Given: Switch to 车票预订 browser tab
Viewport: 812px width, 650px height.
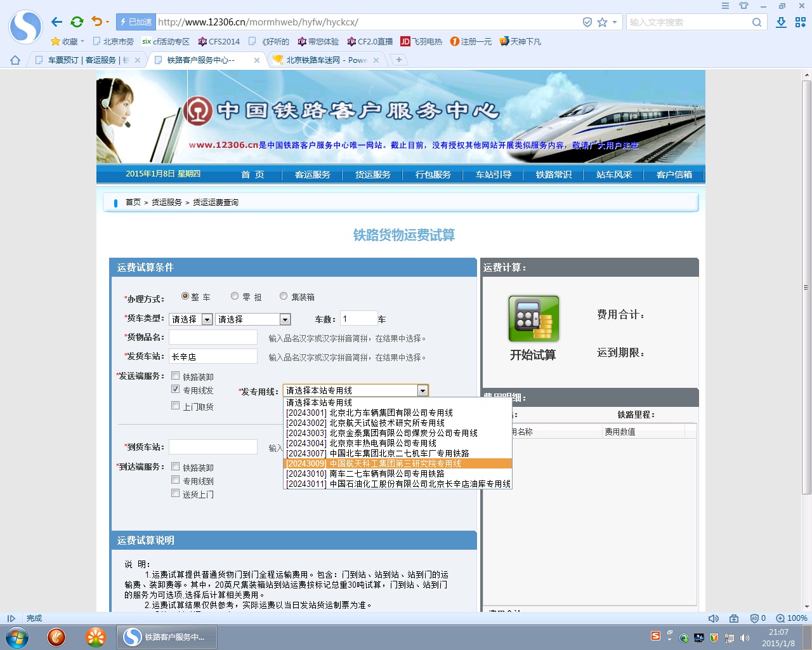Looking at the screenshot, I should pos(87,60).
